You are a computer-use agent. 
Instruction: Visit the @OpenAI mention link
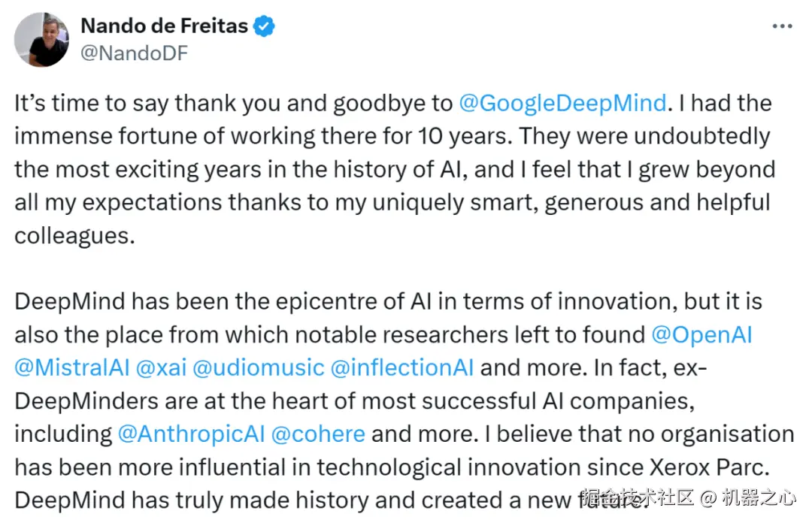point(701,334)
